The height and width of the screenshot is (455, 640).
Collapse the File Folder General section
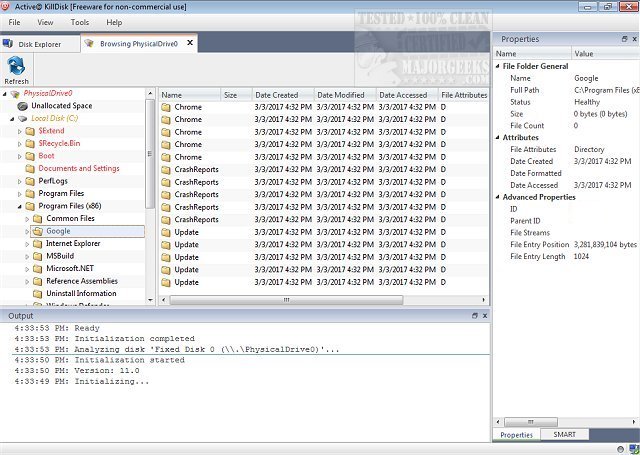(x=498, y=66)
